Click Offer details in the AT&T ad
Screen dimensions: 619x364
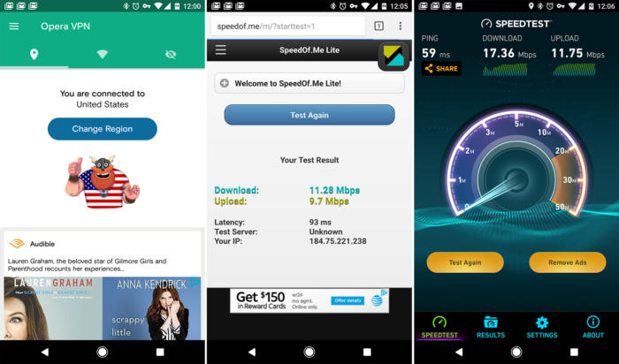(x=348, y=301)
